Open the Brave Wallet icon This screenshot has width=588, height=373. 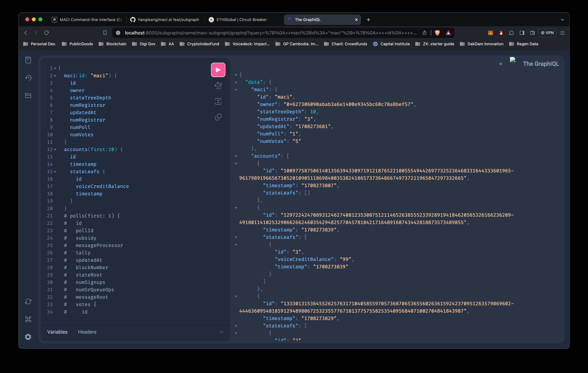[533, 33]
